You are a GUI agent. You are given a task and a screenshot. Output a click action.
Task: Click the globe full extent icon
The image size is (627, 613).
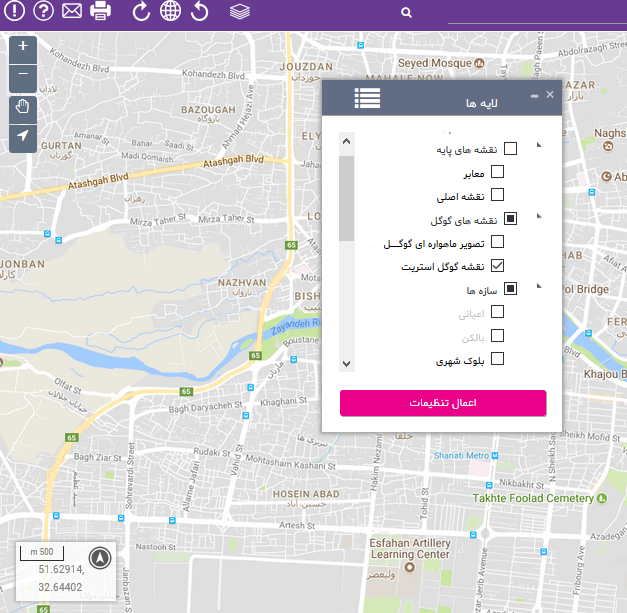(170, 11)
